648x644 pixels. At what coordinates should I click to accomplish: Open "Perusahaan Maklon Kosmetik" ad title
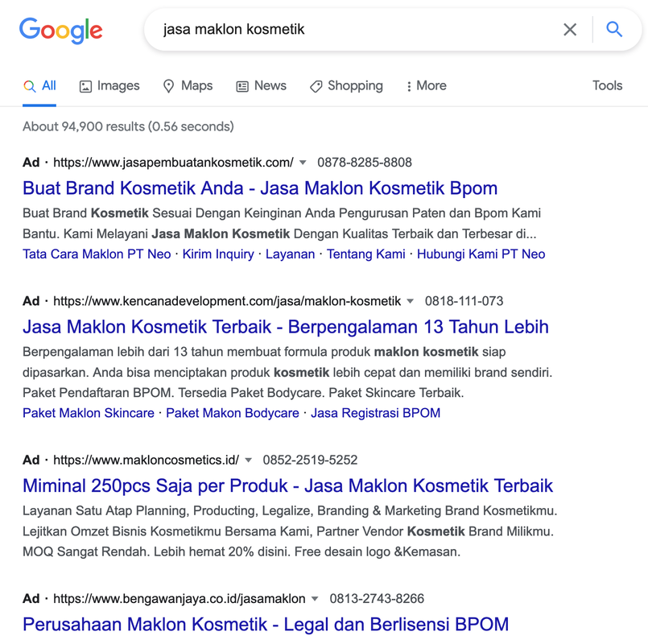266,625
